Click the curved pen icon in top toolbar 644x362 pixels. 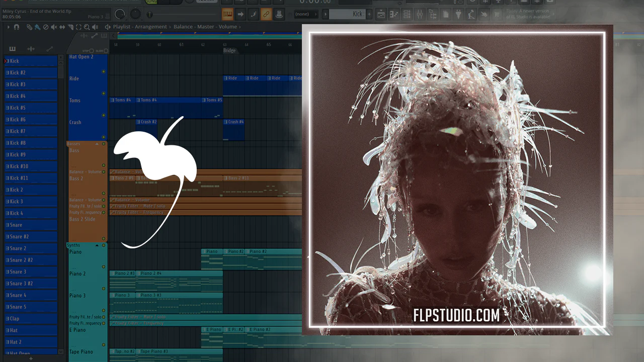point(254,14)
